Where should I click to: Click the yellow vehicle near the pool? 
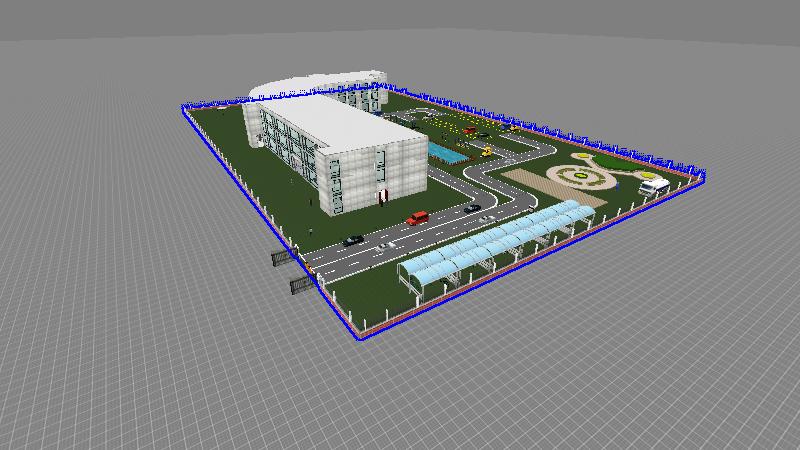point(486,151)
